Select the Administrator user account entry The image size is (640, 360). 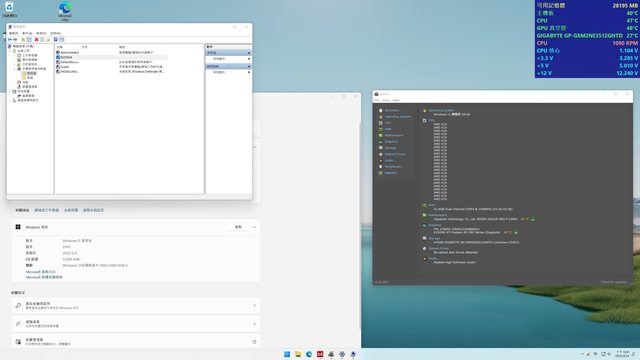[x=69, y=53]
